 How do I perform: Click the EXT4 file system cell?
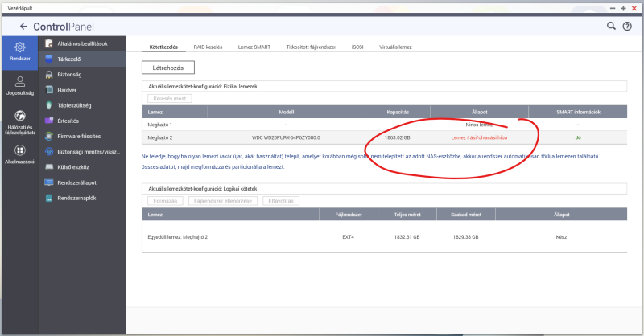pos(349,237)
